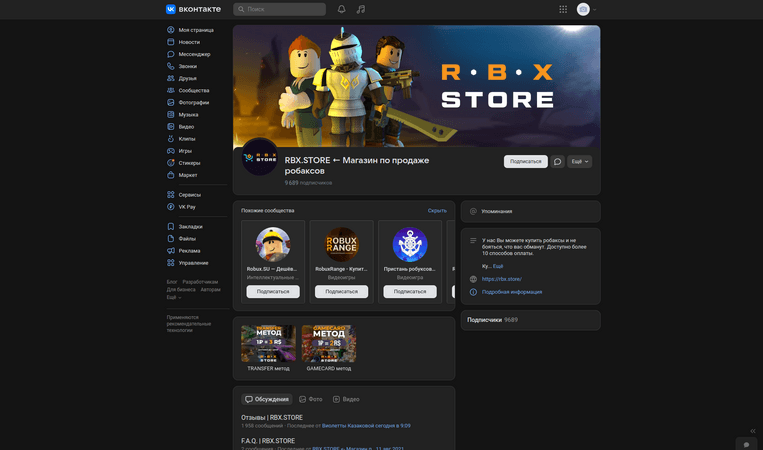Go to Моя страница in sidebar
This screenshot has width=763, height=450.
pos(196,30)
